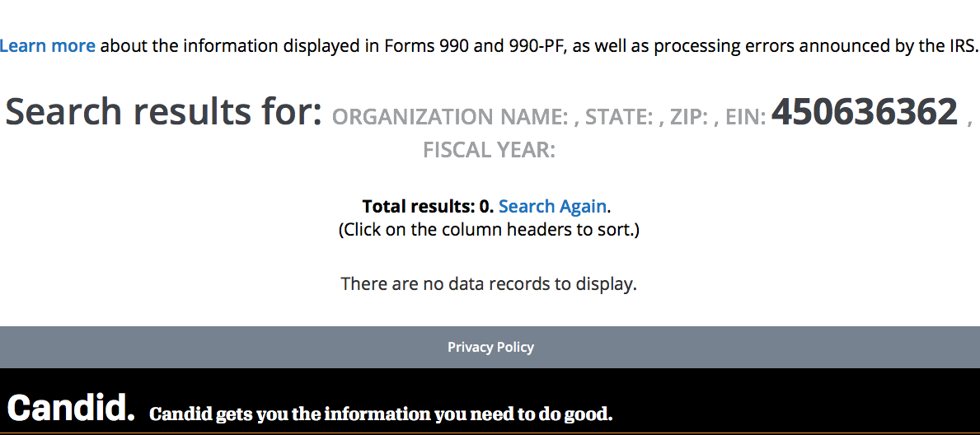The width and height of the screenshot is (980, 435).
Task: Click the "Total results: 0." text
Action: coord(428,206)
